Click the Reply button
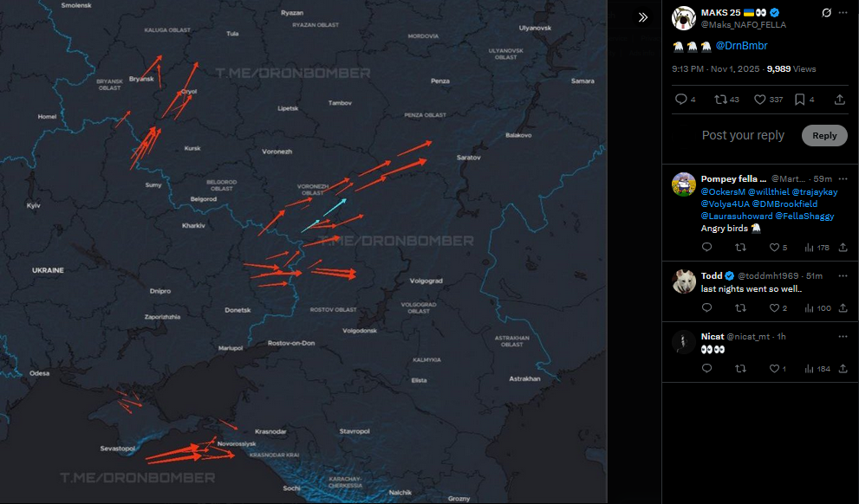The height and width of the screenshot is (504, 859). coord(824,136)
